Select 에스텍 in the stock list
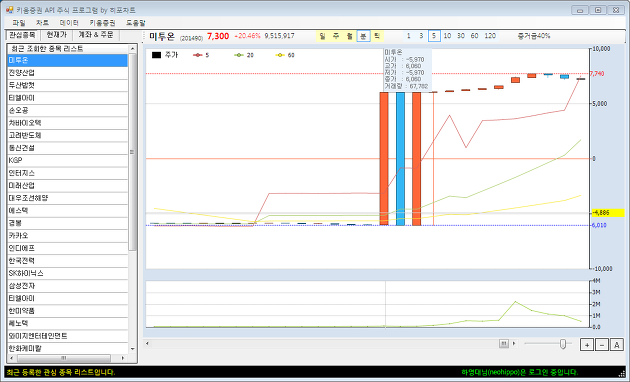The height and width of the screenshot is (382, 630). click(67, 210)
